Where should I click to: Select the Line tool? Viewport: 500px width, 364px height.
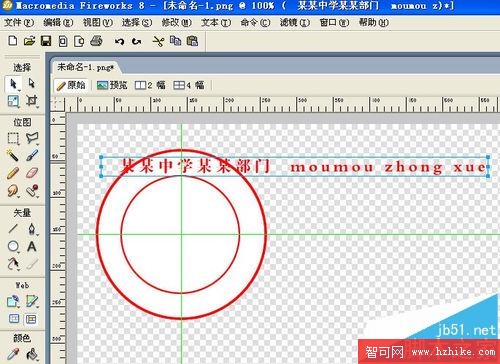coord(13,229)
